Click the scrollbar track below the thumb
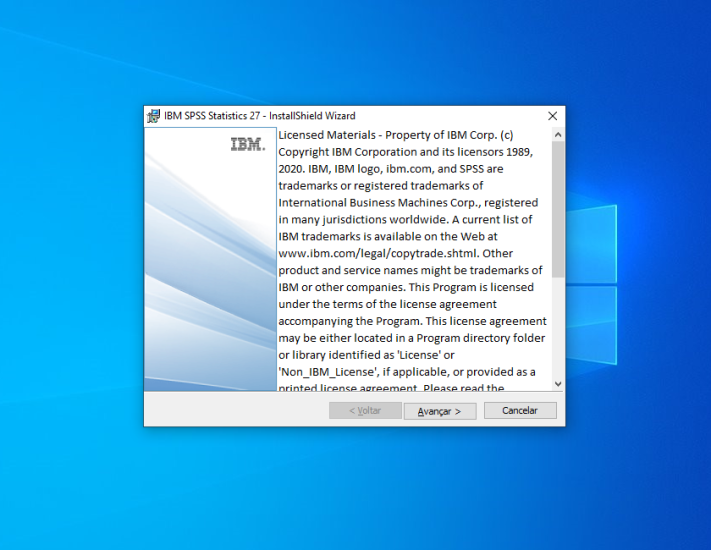711x550 pixels. coord(558,327)
